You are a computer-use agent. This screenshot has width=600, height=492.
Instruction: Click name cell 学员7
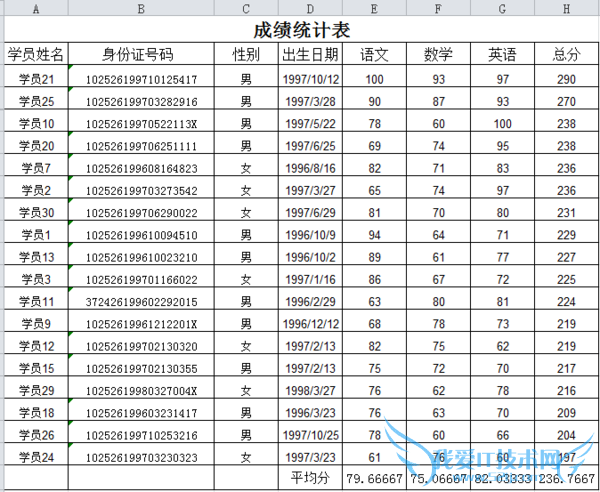36,165
